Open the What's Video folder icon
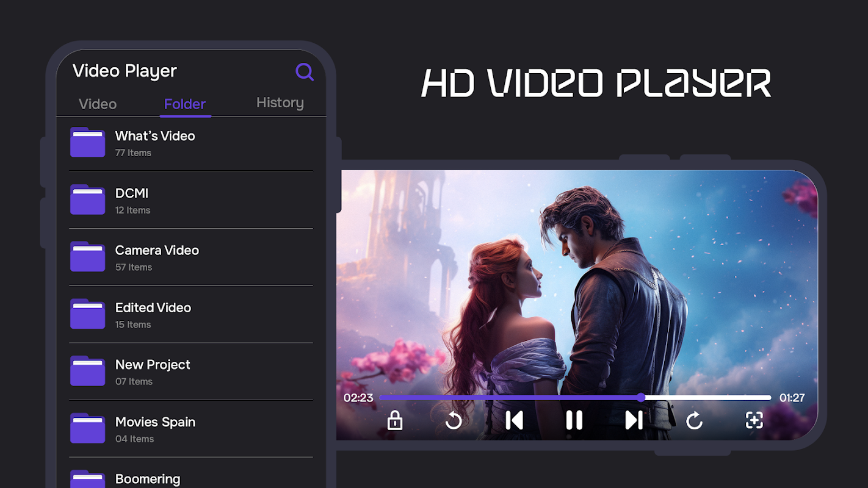868x488 pixels. 88,142
